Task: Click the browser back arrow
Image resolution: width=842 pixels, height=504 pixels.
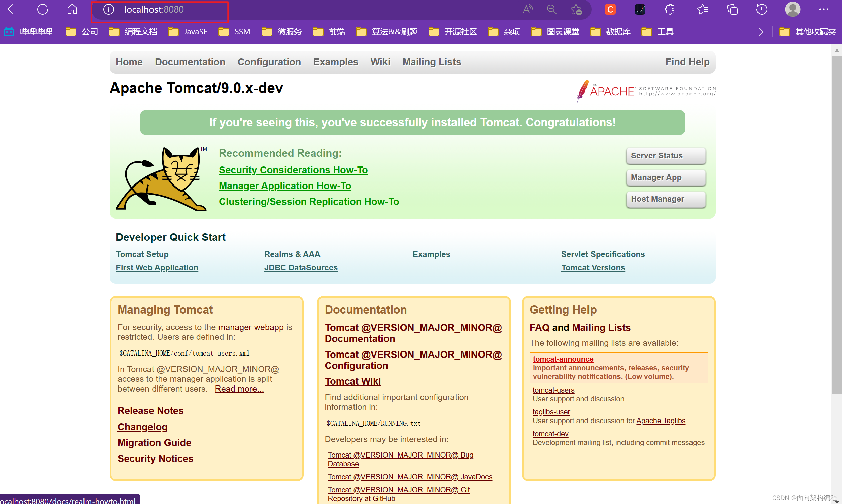Action: [13, 9]
